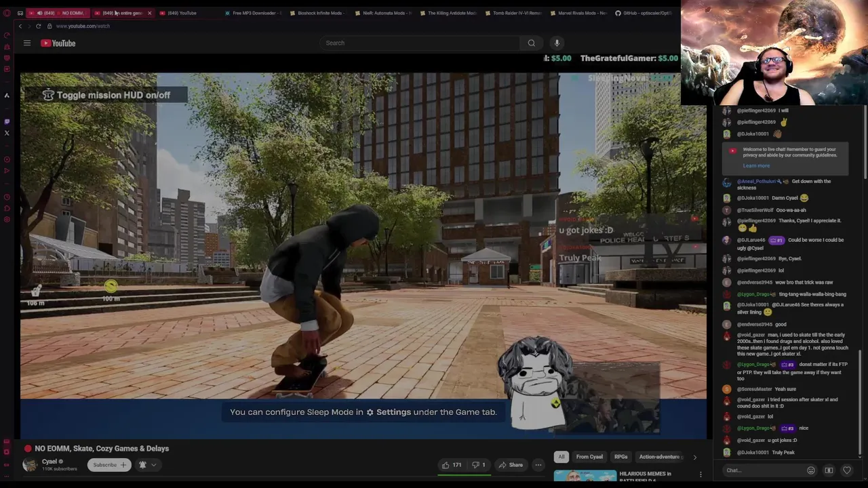Open @endverse3945's 'wow bro that trick was raw' message
Screen dimensions: 868x488
click(785, 283)
